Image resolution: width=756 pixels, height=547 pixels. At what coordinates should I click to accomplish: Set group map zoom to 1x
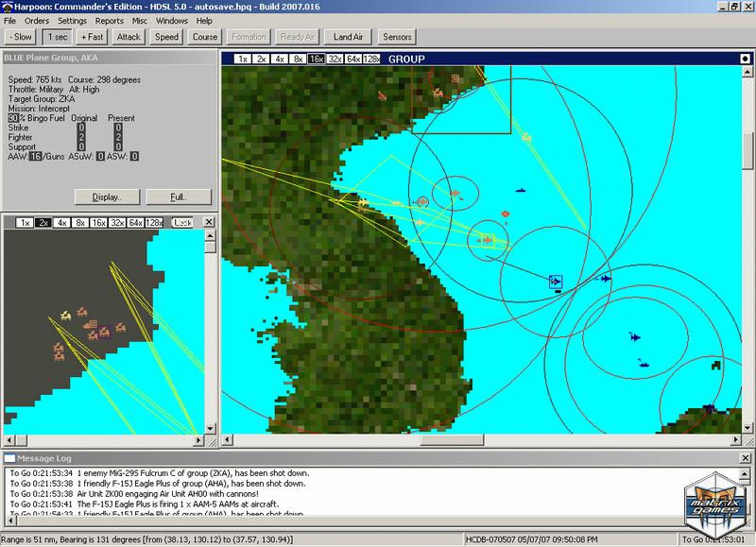243,59
